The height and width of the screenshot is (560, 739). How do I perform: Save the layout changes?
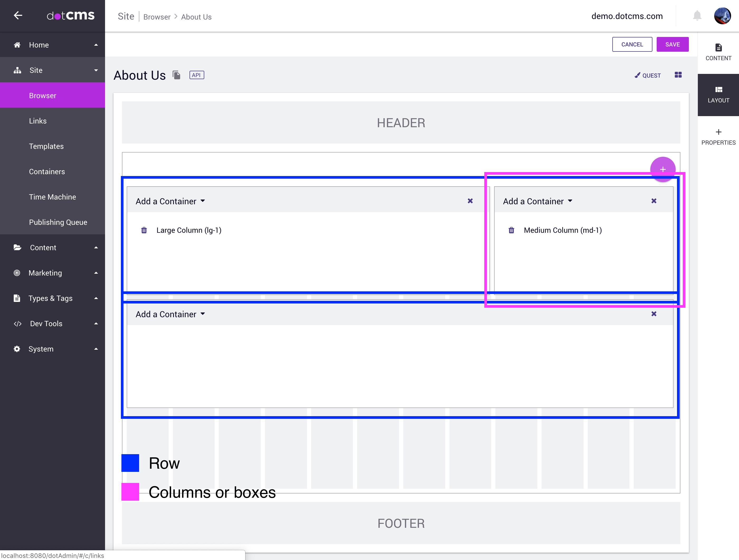(x=672, y=44)
